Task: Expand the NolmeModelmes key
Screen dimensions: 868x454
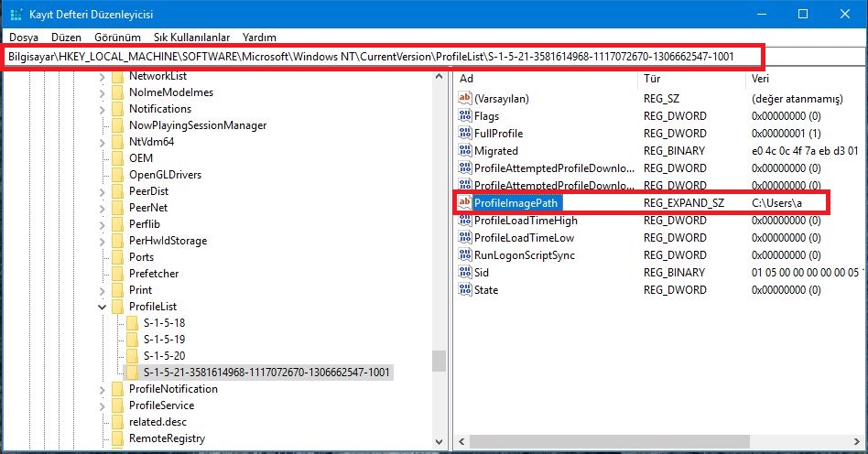Action: tap(102, 93)
